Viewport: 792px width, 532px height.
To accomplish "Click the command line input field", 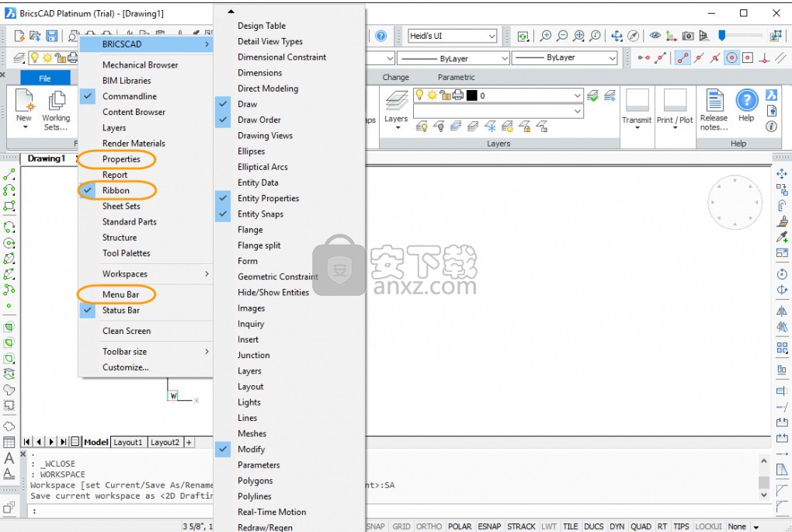I will (x=394, y=511).
